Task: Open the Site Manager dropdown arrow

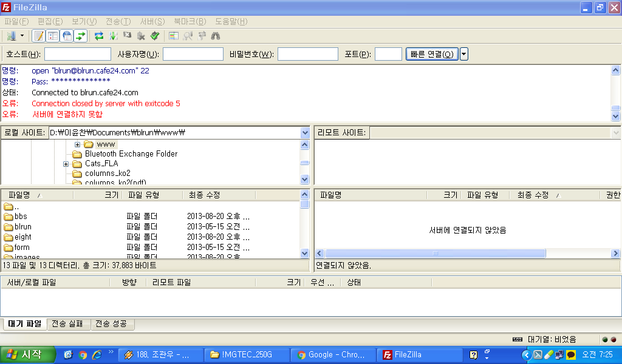Action: click(x=22, y=36)
